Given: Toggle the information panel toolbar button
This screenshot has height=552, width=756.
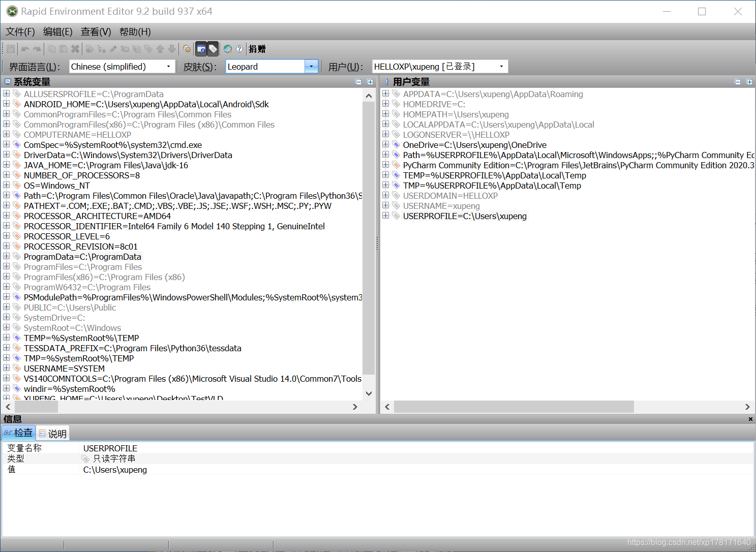Looking at the screenshot, I should (x=201, y=49).
